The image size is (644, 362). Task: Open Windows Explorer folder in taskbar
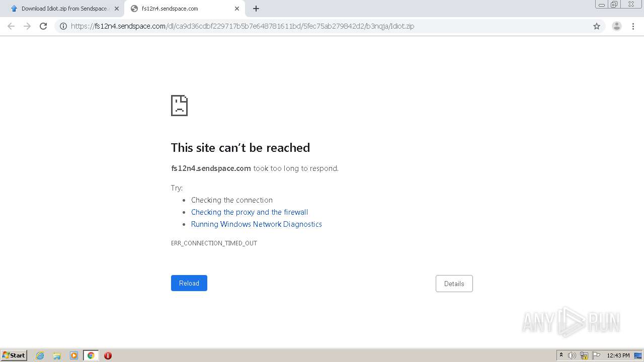click(57, 355)
